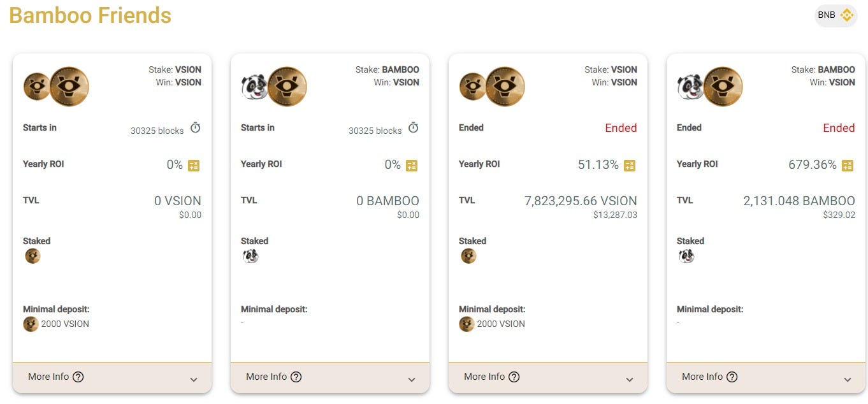Click VSION token pair image on first card
868x404 pixels.
coord(56,87)
